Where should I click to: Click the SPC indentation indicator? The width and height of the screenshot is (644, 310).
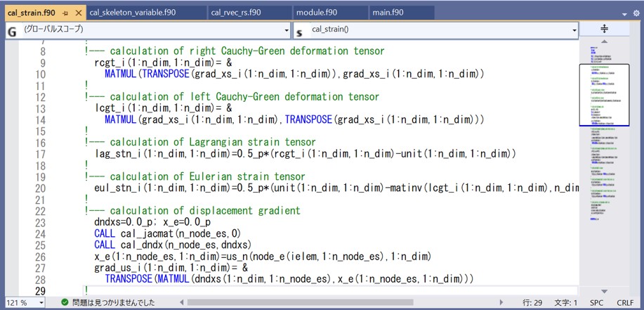[x=597, y=303]
